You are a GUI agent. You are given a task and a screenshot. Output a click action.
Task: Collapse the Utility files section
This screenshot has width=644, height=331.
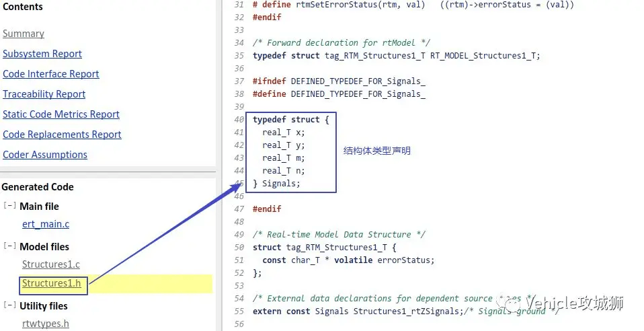[10, 305]
